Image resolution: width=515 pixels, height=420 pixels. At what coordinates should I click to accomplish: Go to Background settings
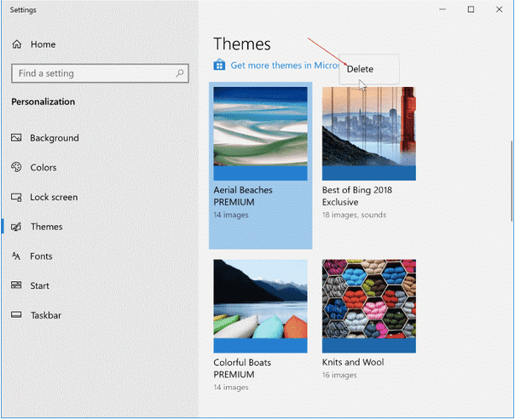tap(55, 138)
